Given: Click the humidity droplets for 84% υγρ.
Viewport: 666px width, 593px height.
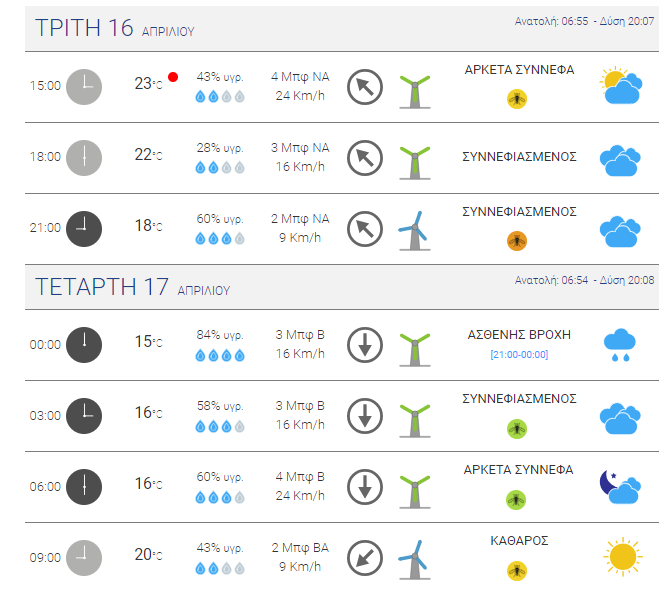Looking at the screenshot, I should (220, 355).
